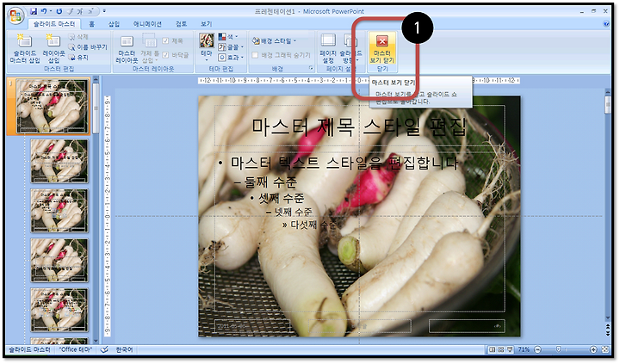The image size is (620, 364).
Task: Select the fifth layout thumbnail
Action: (x=59, y=310)
